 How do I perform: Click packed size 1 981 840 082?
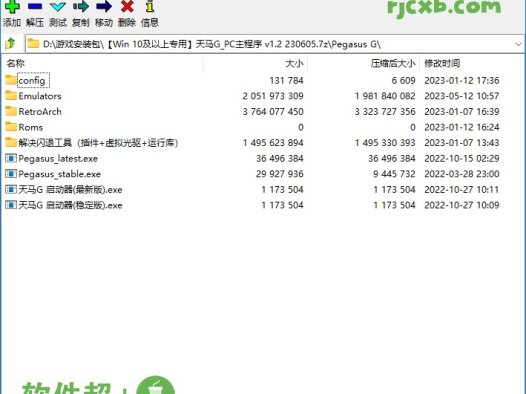(x=385, y=96)
